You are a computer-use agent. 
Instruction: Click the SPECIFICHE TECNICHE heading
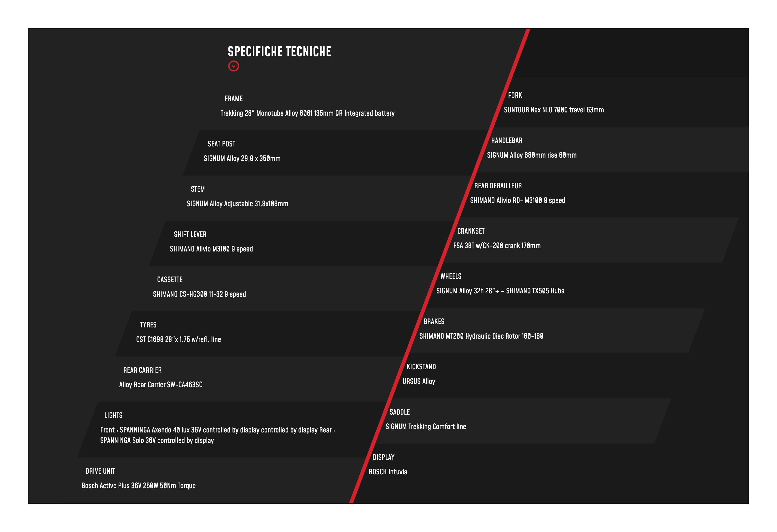point(279,51)
